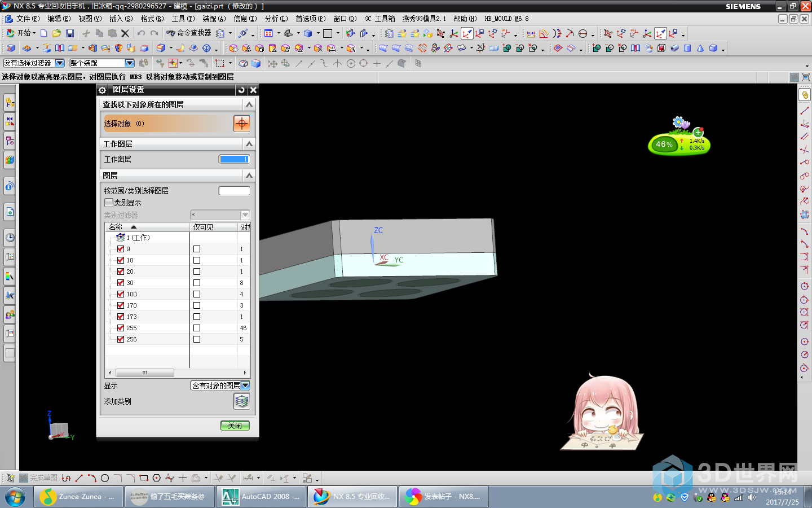Open the Analysis menu
The height and width of the screenshot is (508, 812).
(276, 19)
